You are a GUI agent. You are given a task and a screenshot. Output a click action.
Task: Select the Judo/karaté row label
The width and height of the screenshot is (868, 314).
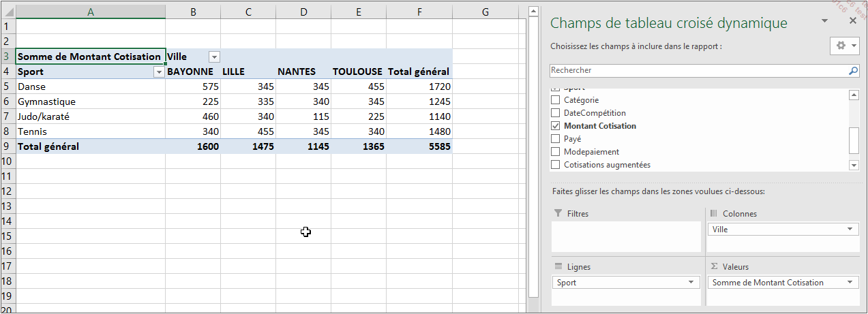point(91,116)
